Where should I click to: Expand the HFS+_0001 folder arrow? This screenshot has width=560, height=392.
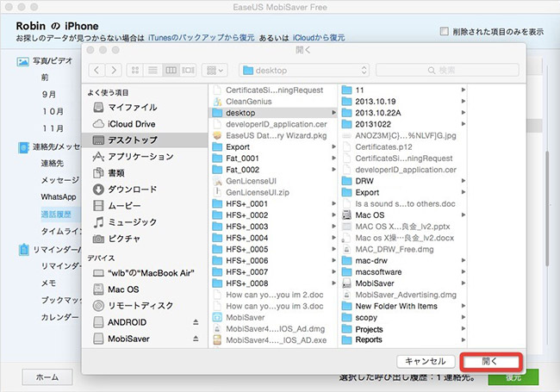coord(333,203)
